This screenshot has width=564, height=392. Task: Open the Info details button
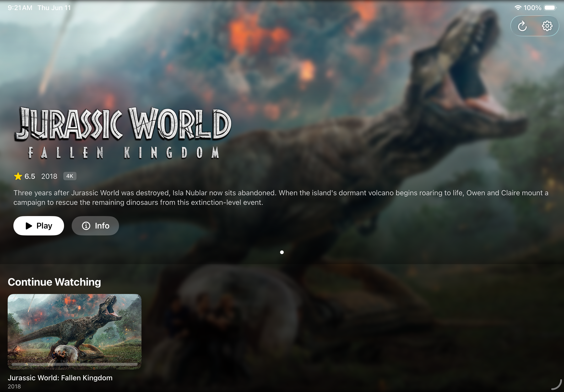click(x=95, y=226)
